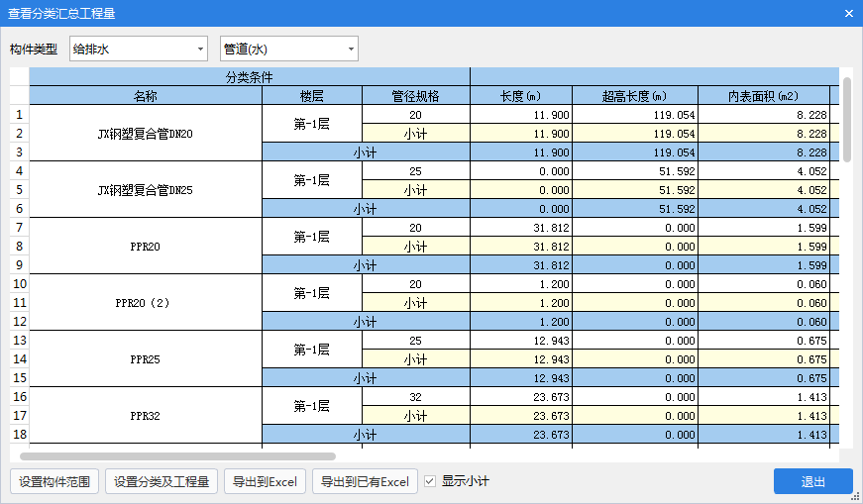Screen dimensions: 863x504
Task: Select row number 7 header
Action: [x=19, y=228]
